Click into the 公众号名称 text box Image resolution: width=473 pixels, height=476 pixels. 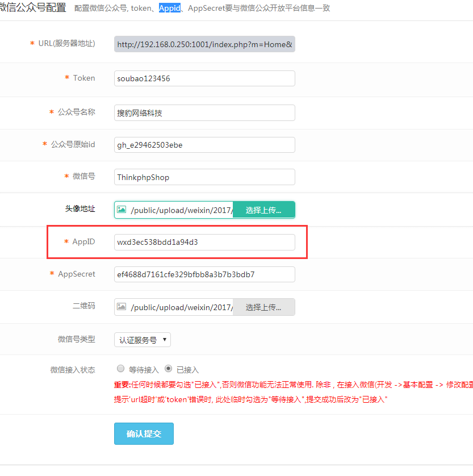click(x=204, y=112)
